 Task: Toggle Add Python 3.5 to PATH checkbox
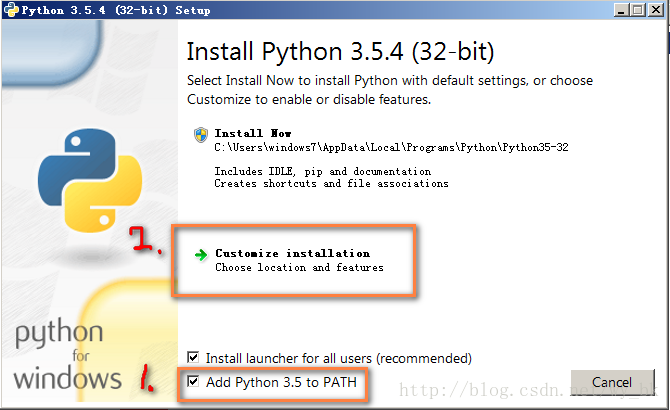tap(193, 381)
